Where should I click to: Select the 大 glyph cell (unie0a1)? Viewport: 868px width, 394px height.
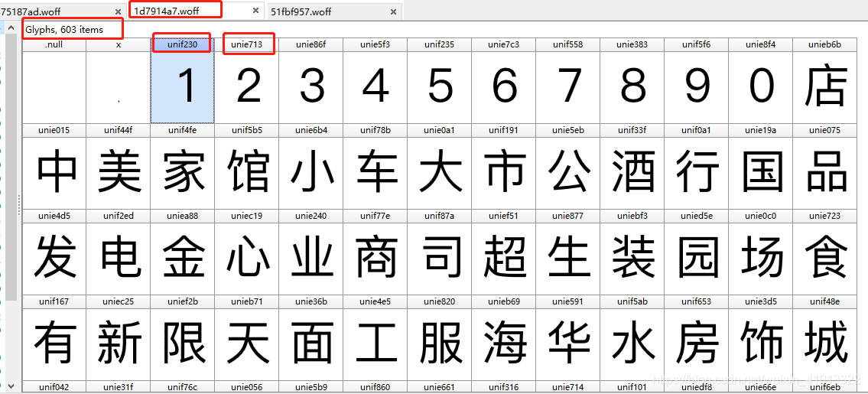(x=439, y=166)
